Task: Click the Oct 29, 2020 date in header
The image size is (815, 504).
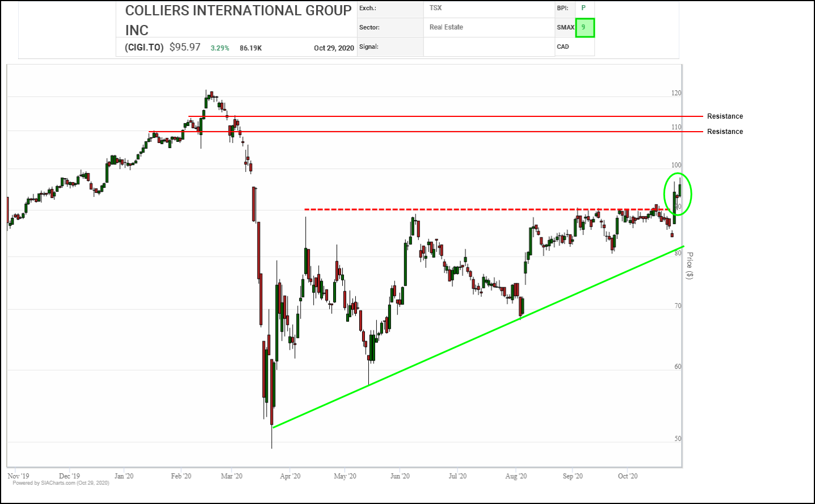Action: click(x=334, y=48)
